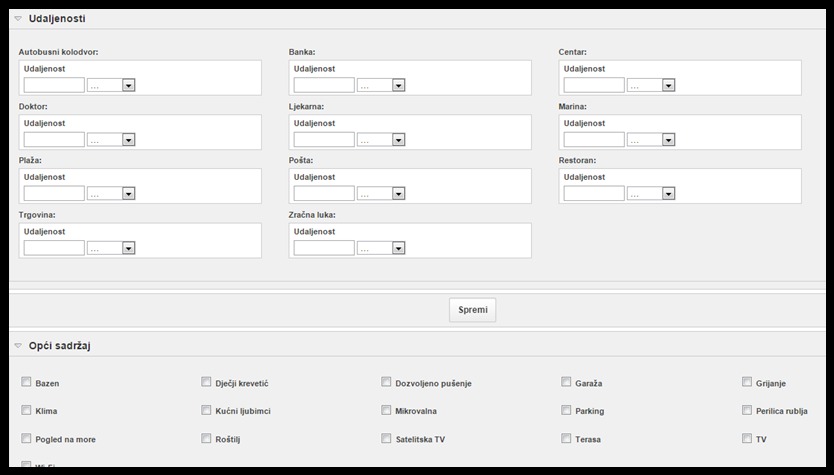Focus the Plaža distance input field

[x=54, y=194]
